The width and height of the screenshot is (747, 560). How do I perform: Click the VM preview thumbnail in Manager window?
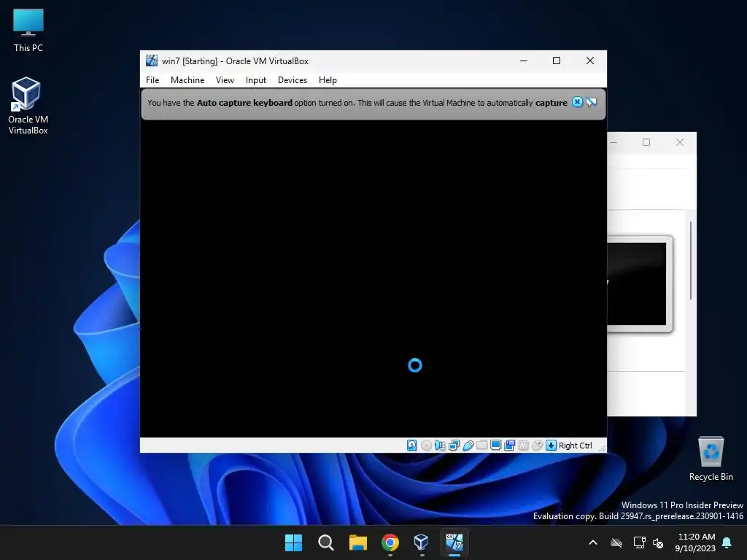(639, 284)
